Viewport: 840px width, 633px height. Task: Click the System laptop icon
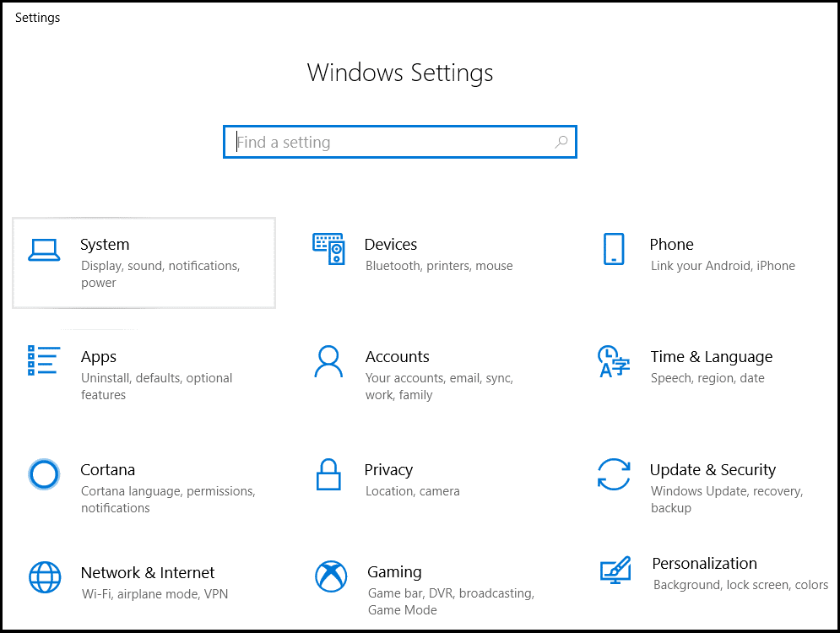pos(44,249)
